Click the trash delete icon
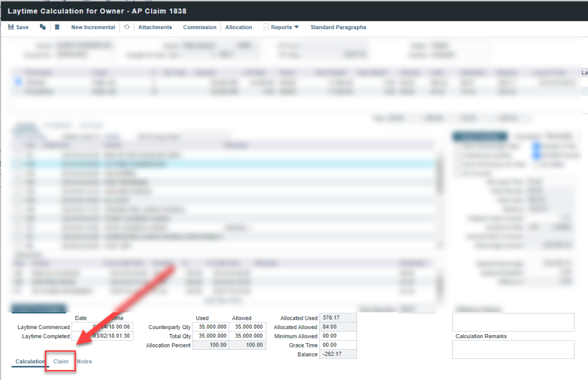588x380 pixels. tap(57, 27)
